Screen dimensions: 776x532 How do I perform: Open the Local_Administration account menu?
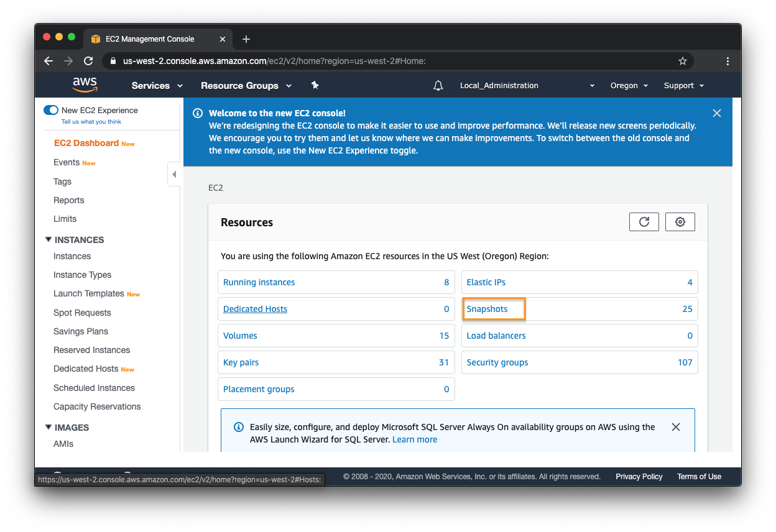[527, 86]
